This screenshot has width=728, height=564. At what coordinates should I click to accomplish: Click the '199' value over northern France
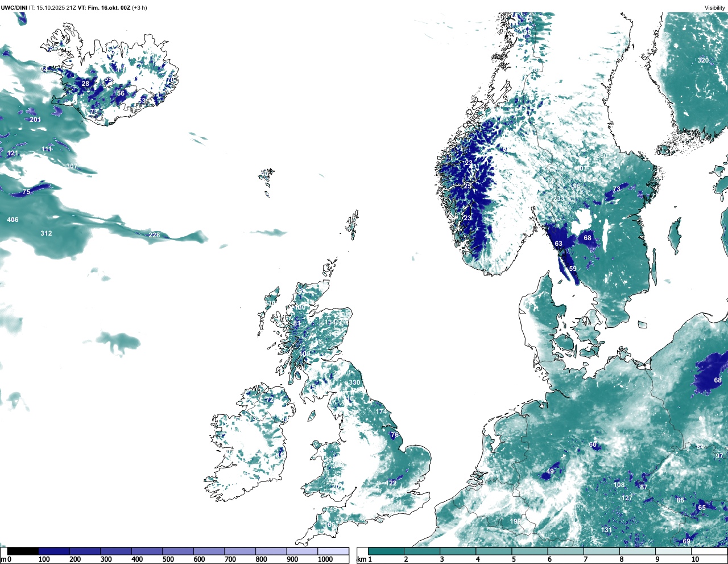pyautogui.click(x=515, y=521)
